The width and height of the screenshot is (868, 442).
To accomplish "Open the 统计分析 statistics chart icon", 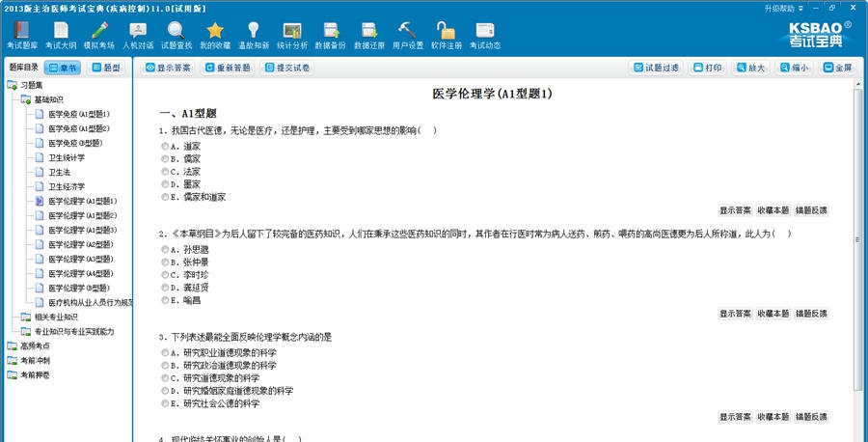I will pyautogui.click(x=291, y=36).
